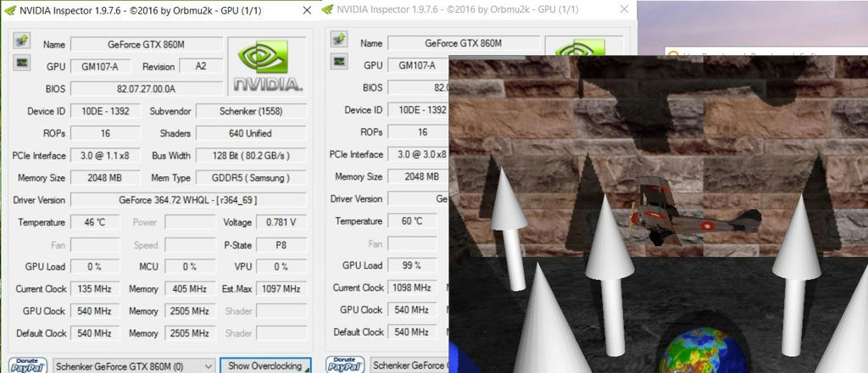Click the NVIDIA icon in left window title bar

click(x=10, y=10)
